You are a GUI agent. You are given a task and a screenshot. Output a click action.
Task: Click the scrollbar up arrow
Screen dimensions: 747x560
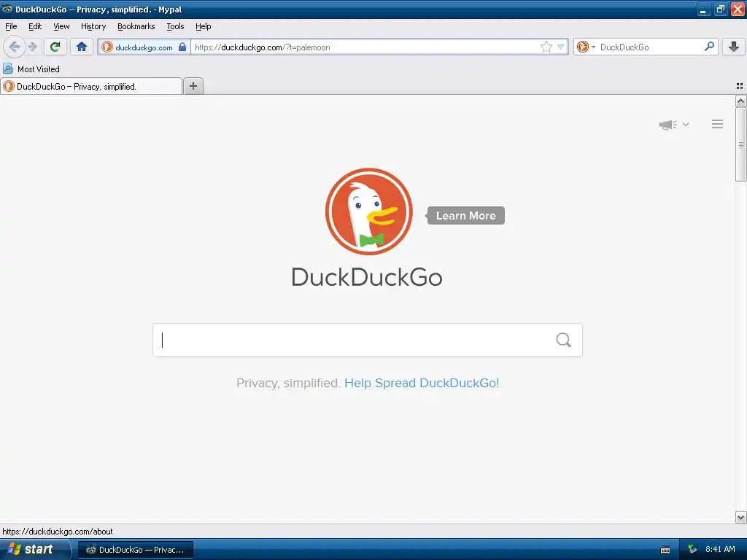[x=740, y=101]
